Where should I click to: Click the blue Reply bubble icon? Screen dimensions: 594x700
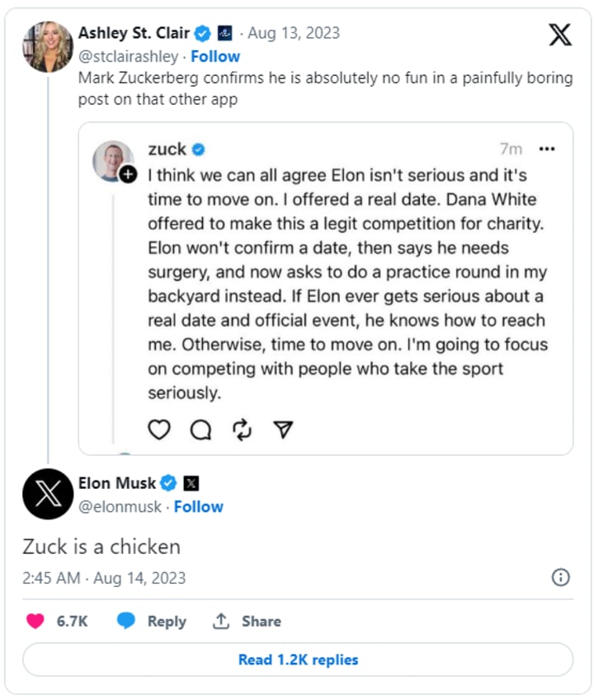point(125,621)
